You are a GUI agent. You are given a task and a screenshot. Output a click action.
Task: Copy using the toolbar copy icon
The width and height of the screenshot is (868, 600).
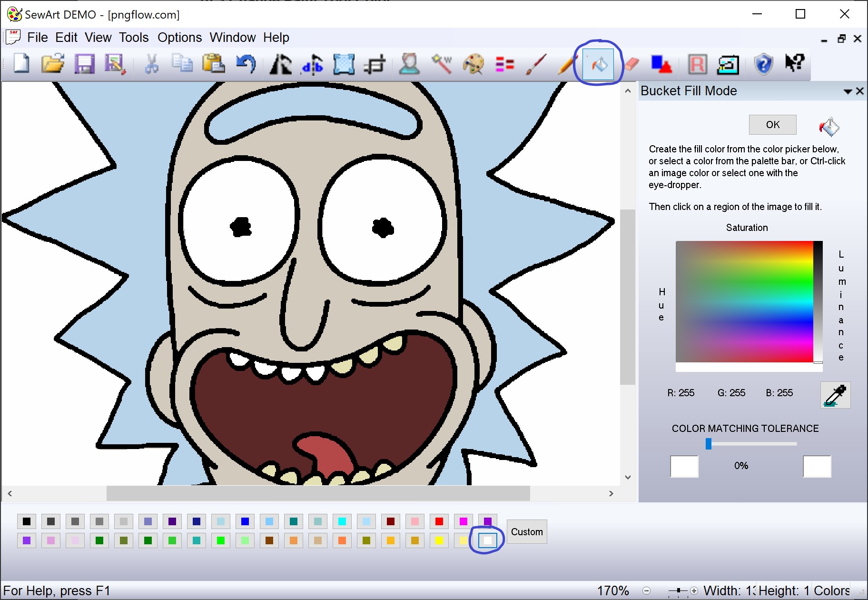pos(182,64)
